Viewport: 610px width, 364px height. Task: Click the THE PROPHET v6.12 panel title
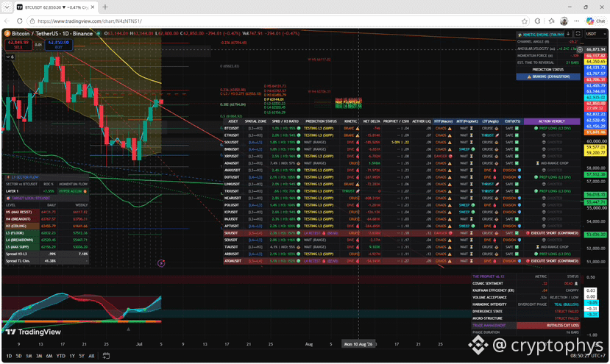(x=489, y=276)
